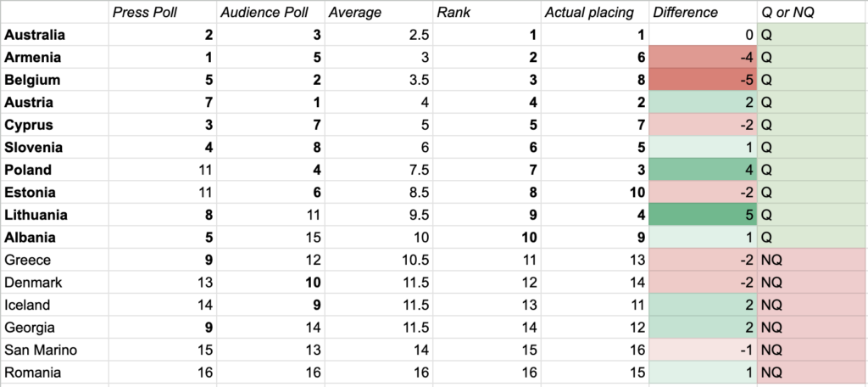The image size is (868, 387).
Task: Click the Press Poll column header
Action: (161, 12)
